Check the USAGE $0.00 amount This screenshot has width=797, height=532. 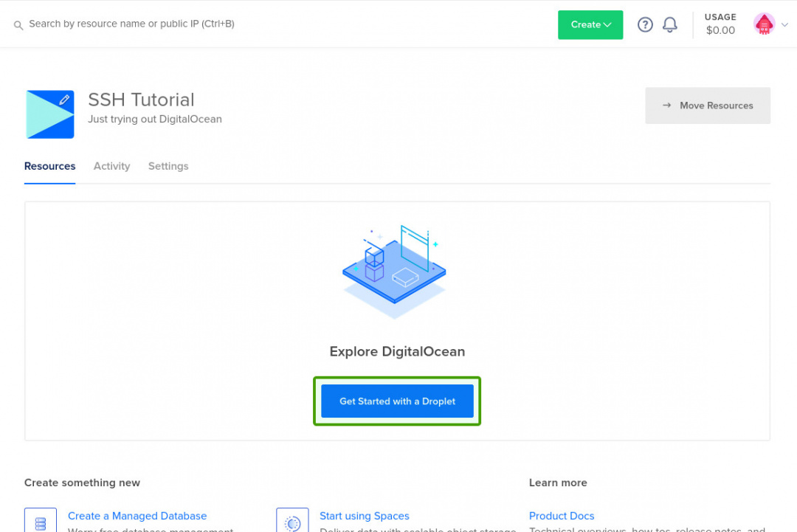720,24
